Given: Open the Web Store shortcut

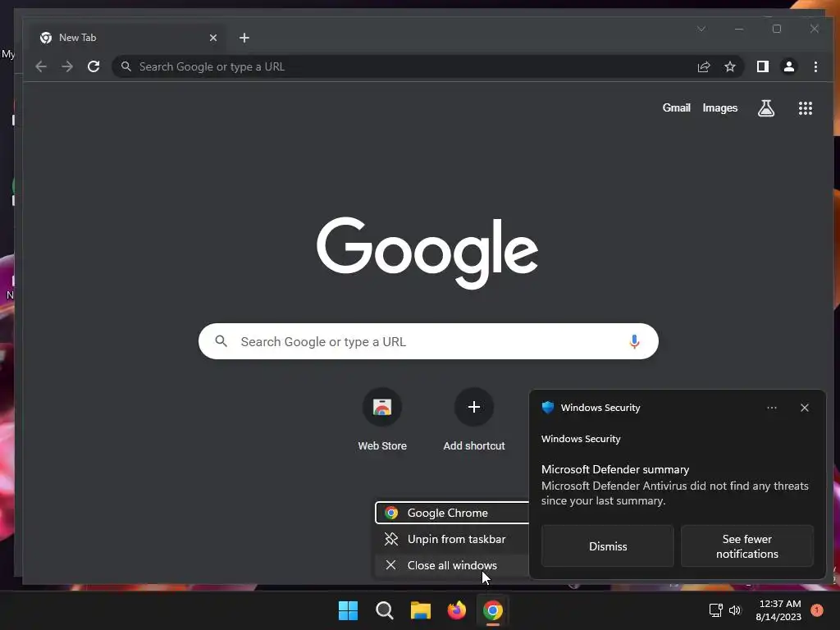Looking at the screenshot, I should point(382,419).
